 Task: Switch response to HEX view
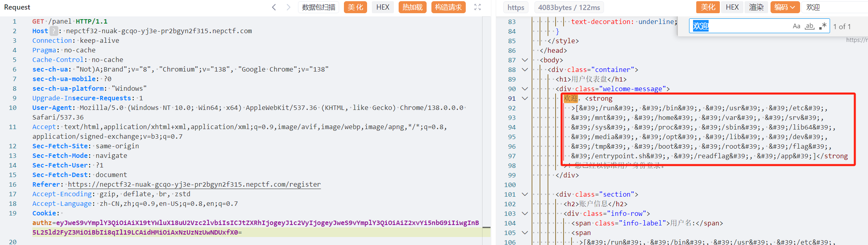[732, 7]
